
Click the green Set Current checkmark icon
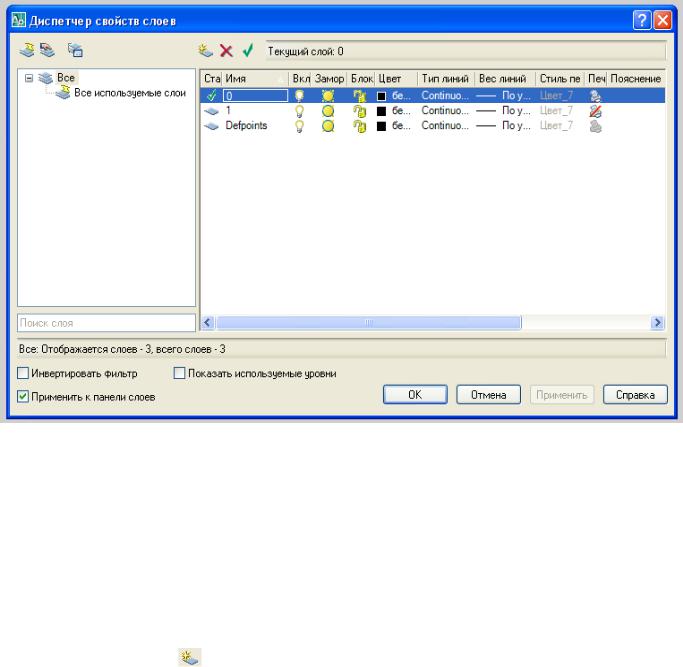coord(248,51)
